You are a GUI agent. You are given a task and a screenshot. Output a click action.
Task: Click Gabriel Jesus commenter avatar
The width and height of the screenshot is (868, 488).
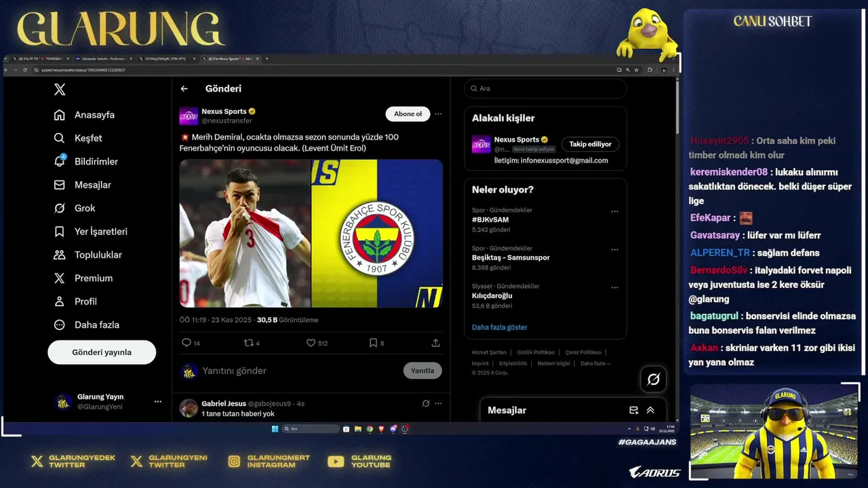click(x=189, y=408)
